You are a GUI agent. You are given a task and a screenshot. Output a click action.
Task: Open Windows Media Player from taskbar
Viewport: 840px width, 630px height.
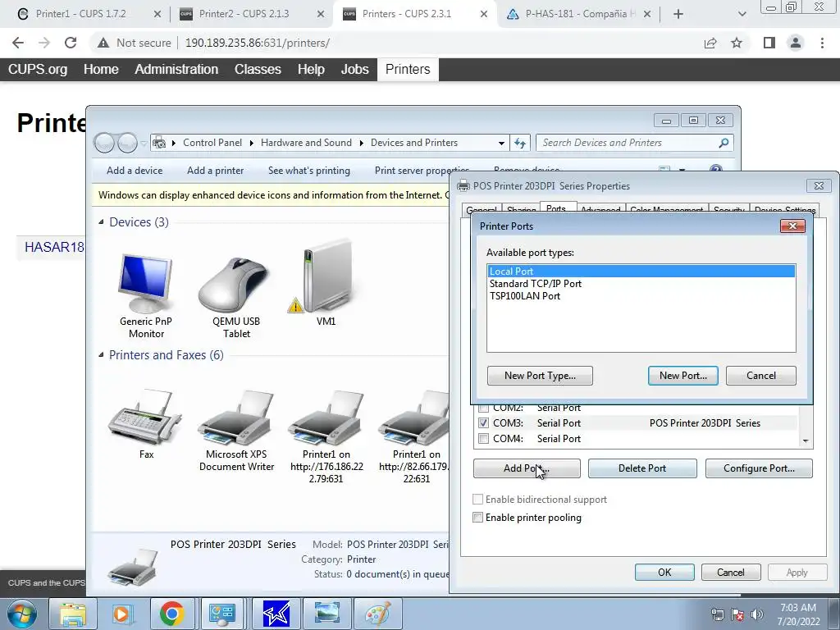[121, 614]
